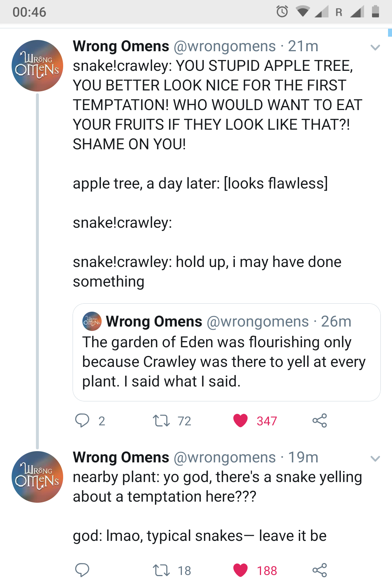The image size is (392, 583).
Task: Open options chevron on 19m tweet
Action: [x=375, y=458]
